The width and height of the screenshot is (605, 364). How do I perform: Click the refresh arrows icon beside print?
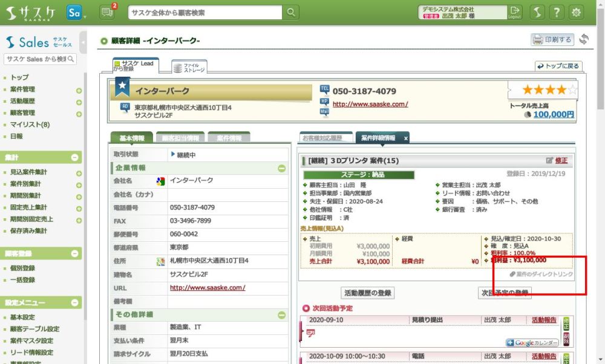[x=584, y=39]
